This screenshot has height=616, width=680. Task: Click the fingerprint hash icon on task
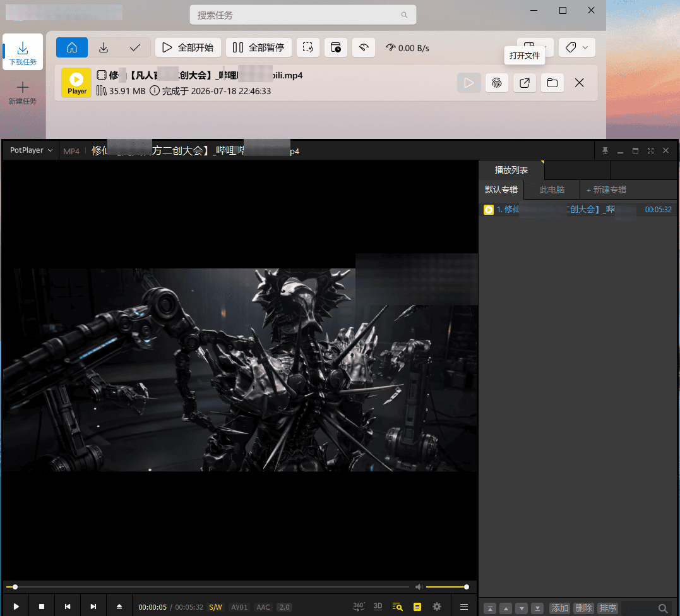(496, 83)
